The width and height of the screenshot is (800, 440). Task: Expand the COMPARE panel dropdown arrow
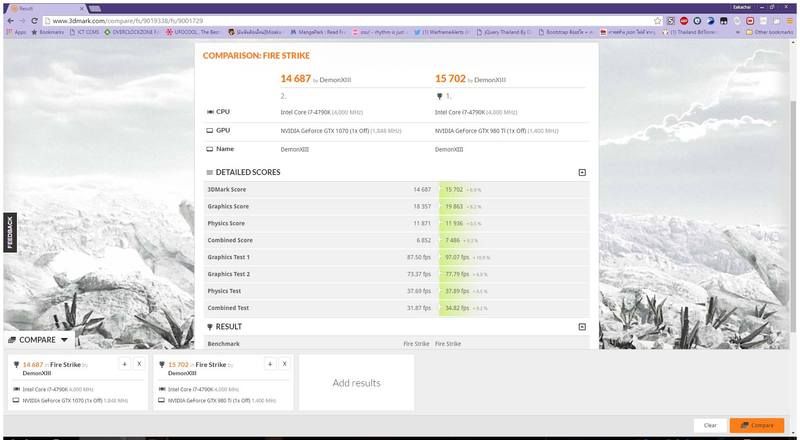click(x=64, y=340)
